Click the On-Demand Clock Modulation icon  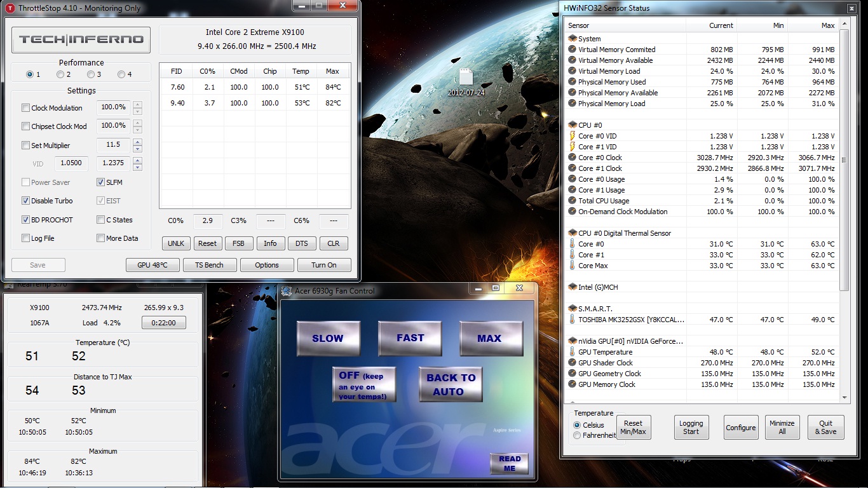[x=572, y=212]
